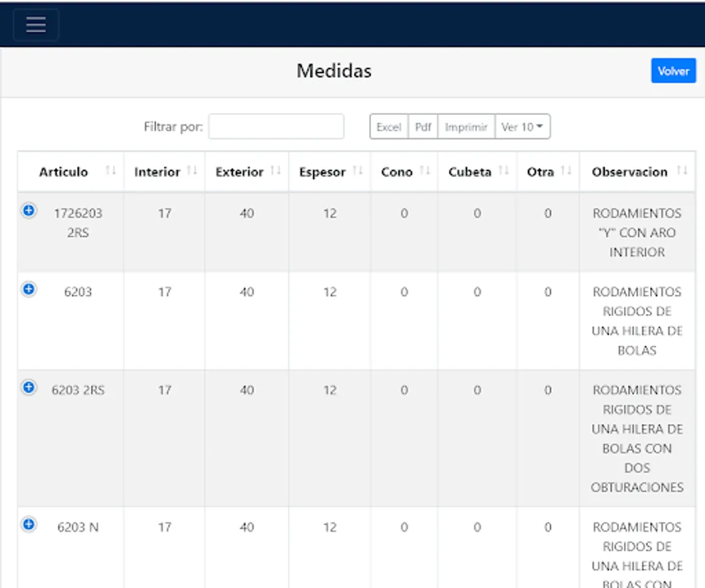Click the Observacion column header text
The width and height of the screenshot is (705, 588).
629,172
